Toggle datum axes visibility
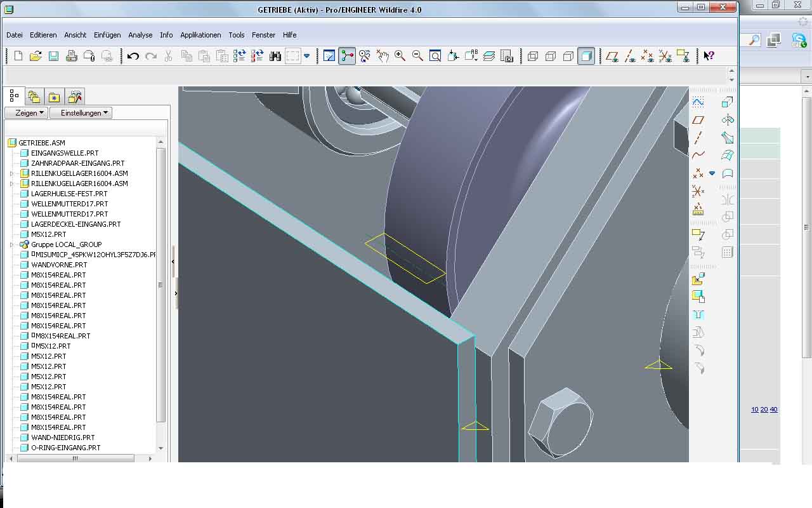Viewport: 812px width, 508px height. point(629,56)
